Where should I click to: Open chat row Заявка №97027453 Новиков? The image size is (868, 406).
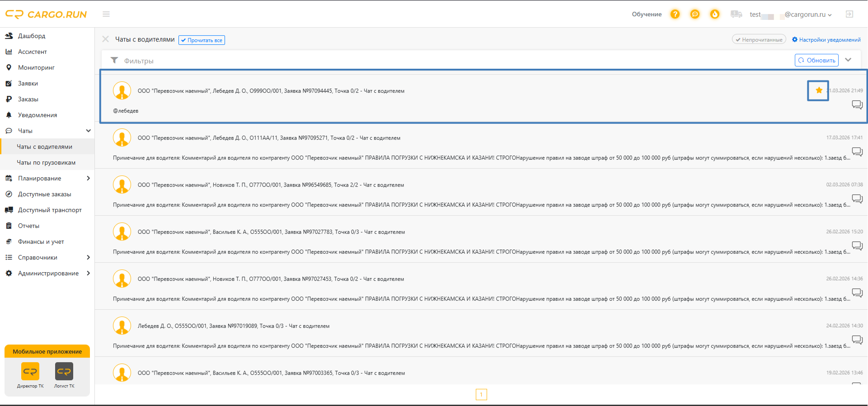click(481, 286)
